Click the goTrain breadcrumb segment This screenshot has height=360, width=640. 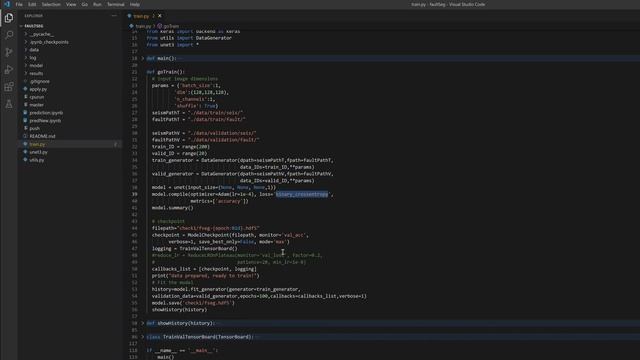click(x=171, y=26)
